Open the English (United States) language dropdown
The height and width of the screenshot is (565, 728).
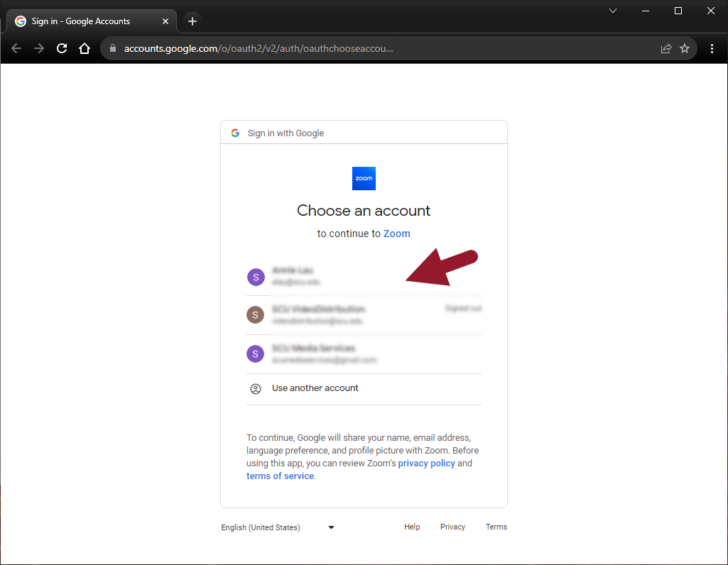[277, 527]
